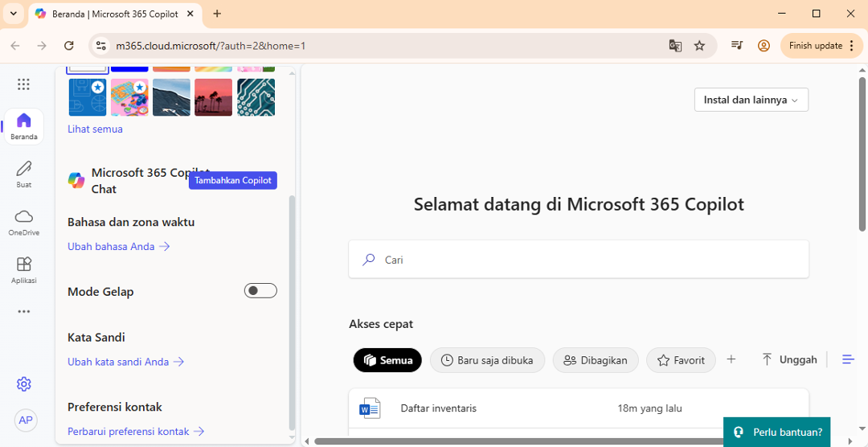Select the Baru saja dibuka filter tab
The image size is (868, 447).
(x=487, y=360)
